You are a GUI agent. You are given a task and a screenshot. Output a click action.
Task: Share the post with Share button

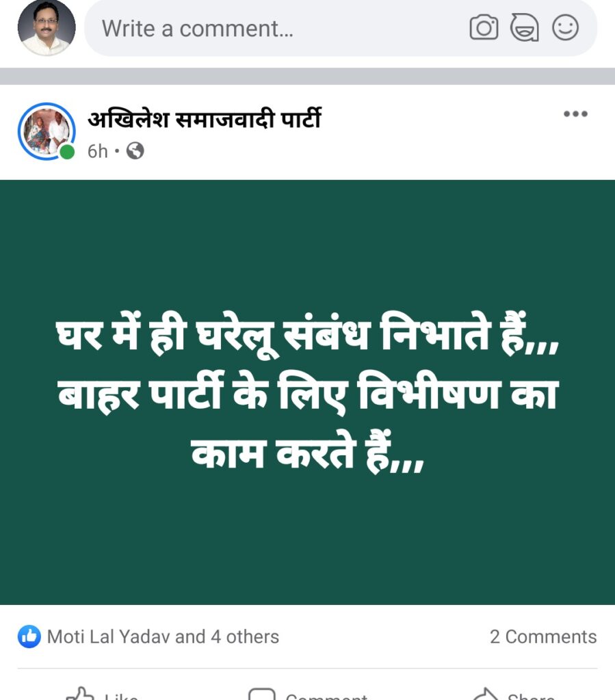coord(514,695)
